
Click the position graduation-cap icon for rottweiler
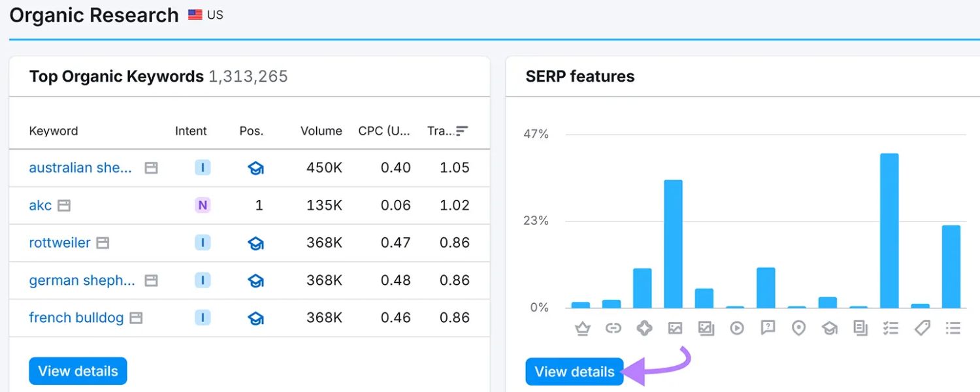[255, 242]
